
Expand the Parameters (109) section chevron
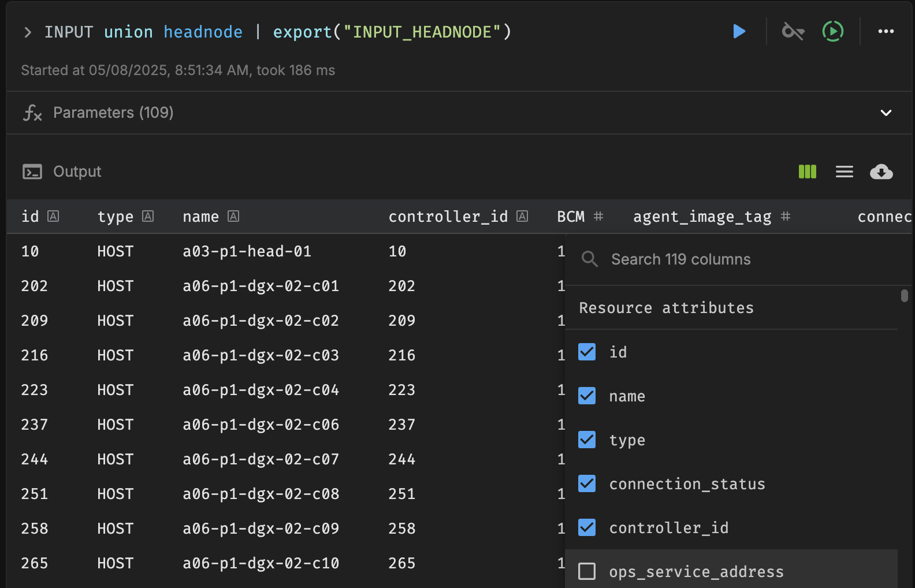[886, 113]
